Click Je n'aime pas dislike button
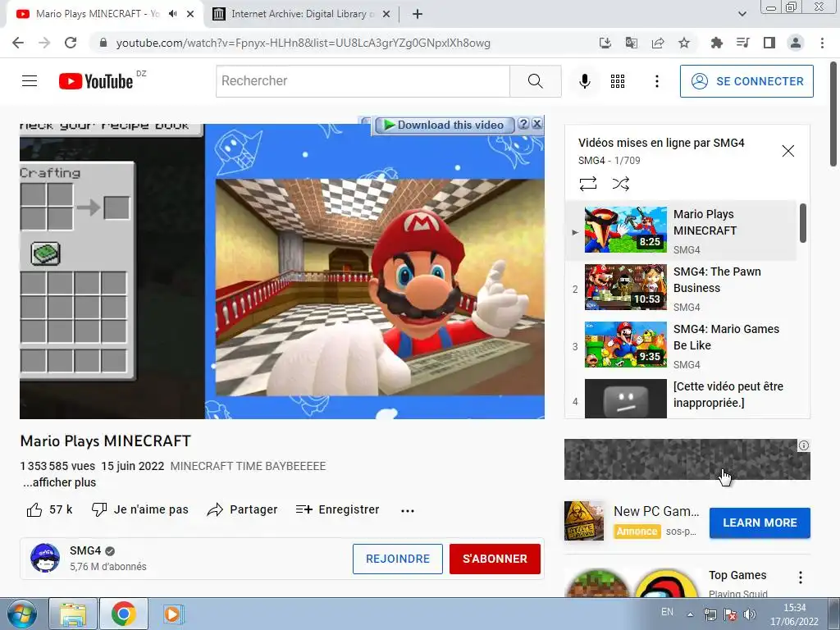The image size is (840, 630). click(x=139, y=509)
